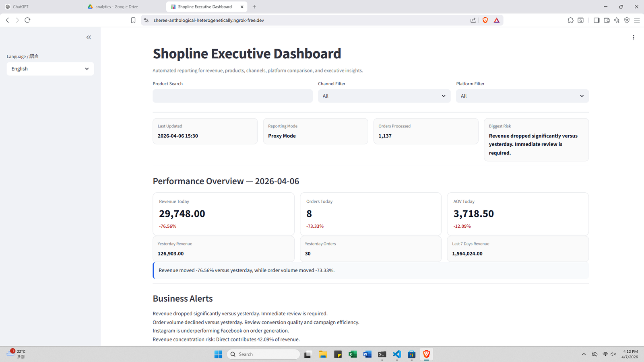The image size is (644, 362).
Task: Open Leo AI sparkle icon
Action: (x=617, y=20)
